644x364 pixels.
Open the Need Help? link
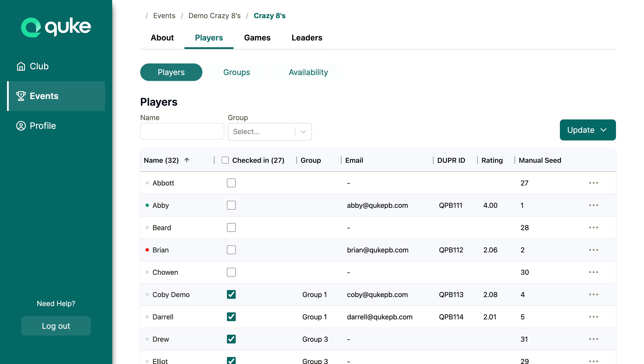pyautogui.click(x=56, y=303)
